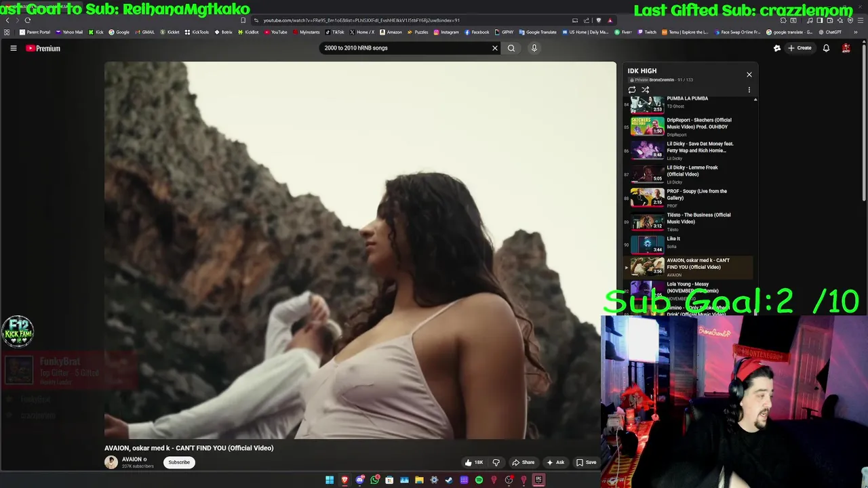This screenshot has height=488, width=868.
Task: Click the Create button
Action: [800, 48]
